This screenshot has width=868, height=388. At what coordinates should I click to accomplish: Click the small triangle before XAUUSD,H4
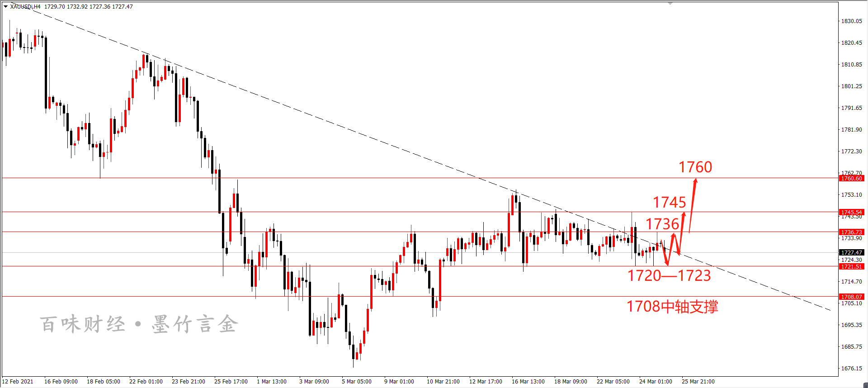pos(5,7)
